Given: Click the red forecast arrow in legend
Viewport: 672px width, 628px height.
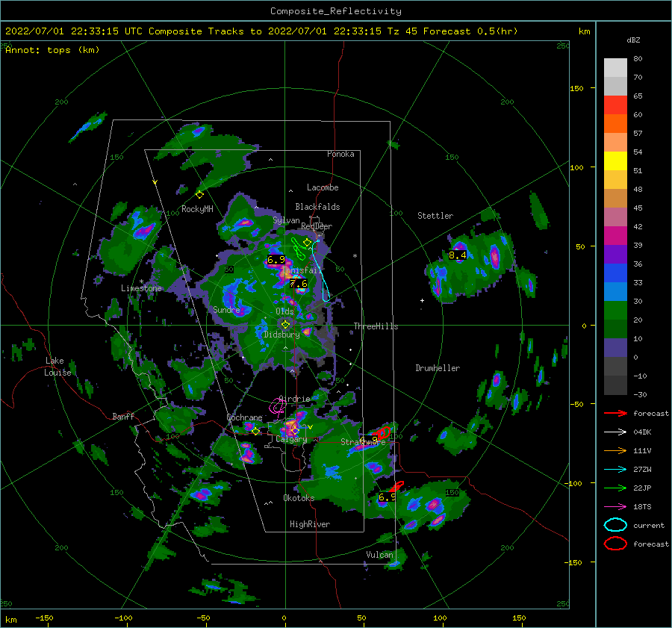Looking at the screenshot, I should 615,413.
